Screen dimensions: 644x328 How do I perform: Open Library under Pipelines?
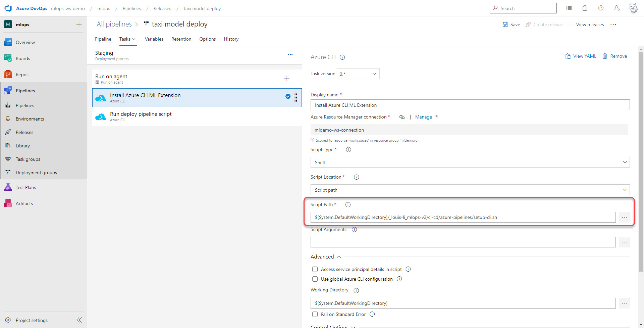[x=44, y=146]
